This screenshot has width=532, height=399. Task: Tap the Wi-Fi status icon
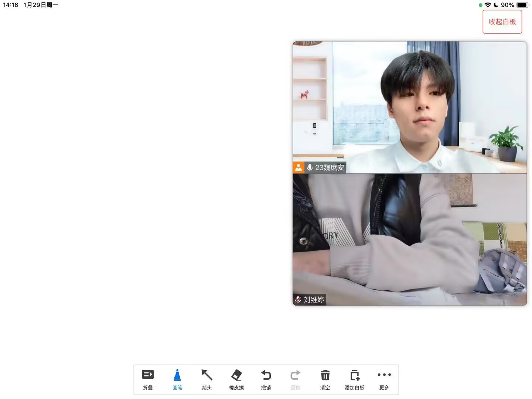(488, 5)
